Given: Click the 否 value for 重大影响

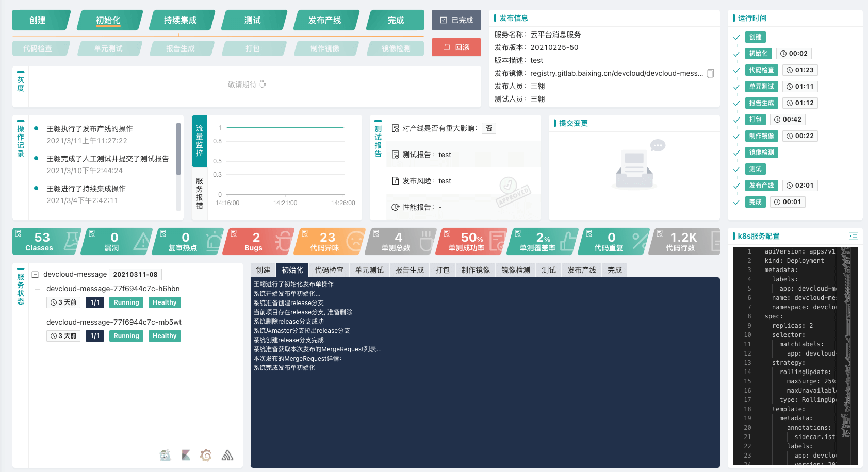Looking at the screenshot, I should pos(489,128).
